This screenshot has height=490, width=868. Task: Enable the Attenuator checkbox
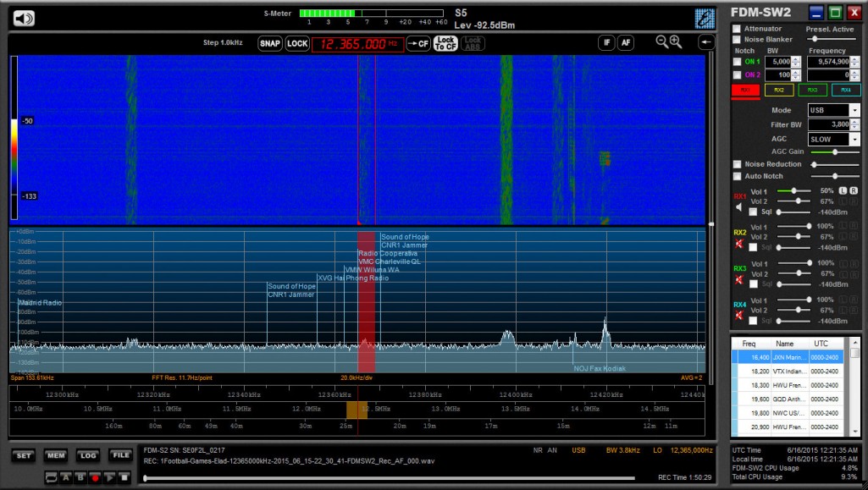(737, 29)
